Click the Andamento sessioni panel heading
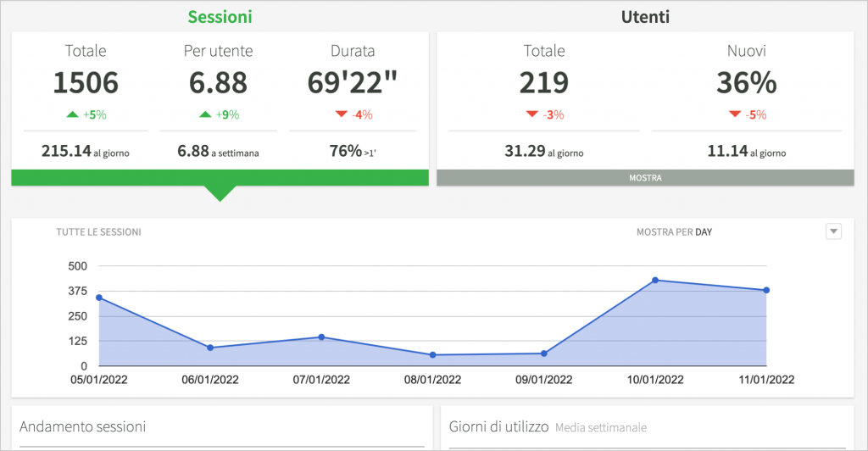Viewport: 868px width, 451px height. coord(82,426)
